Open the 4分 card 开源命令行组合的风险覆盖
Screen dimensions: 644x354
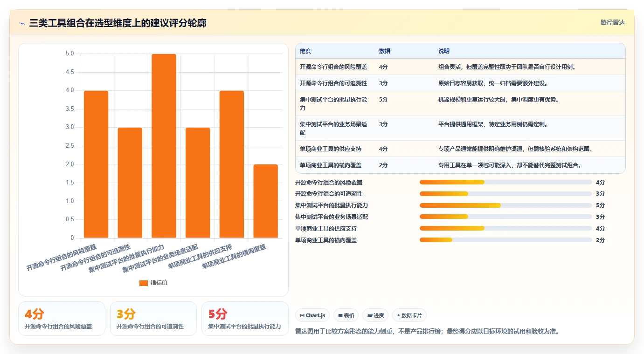pyautogui.click(x=62, y=319)
